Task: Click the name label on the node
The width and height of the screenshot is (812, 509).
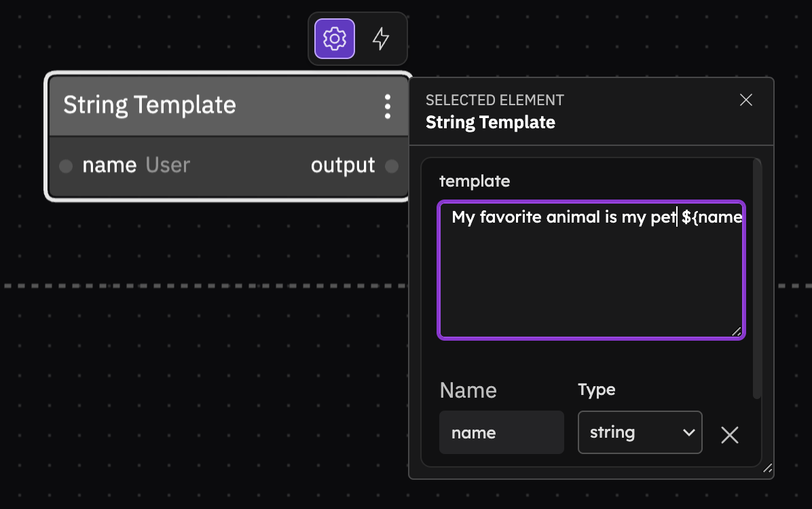Action: (109, 166)
